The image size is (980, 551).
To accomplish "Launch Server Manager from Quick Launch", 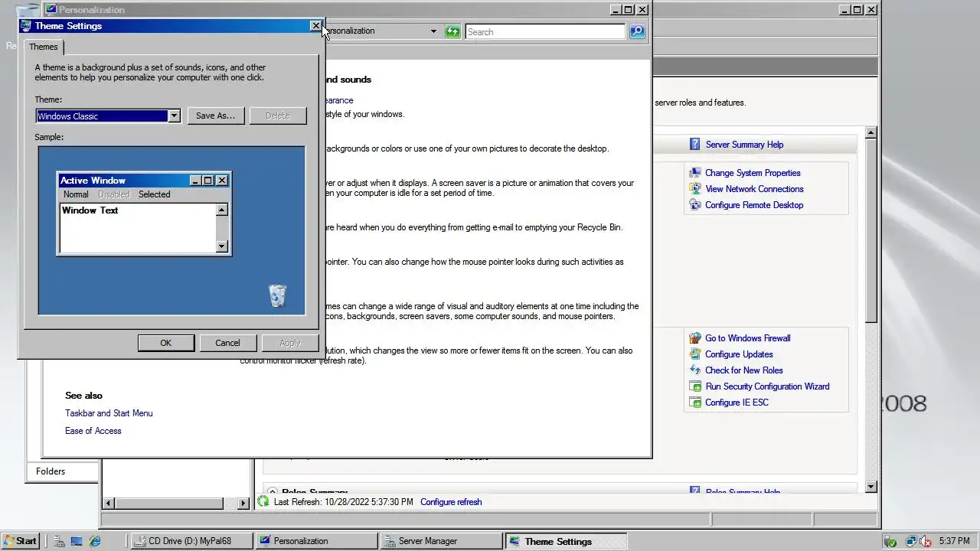I will (x=59, y=541).
